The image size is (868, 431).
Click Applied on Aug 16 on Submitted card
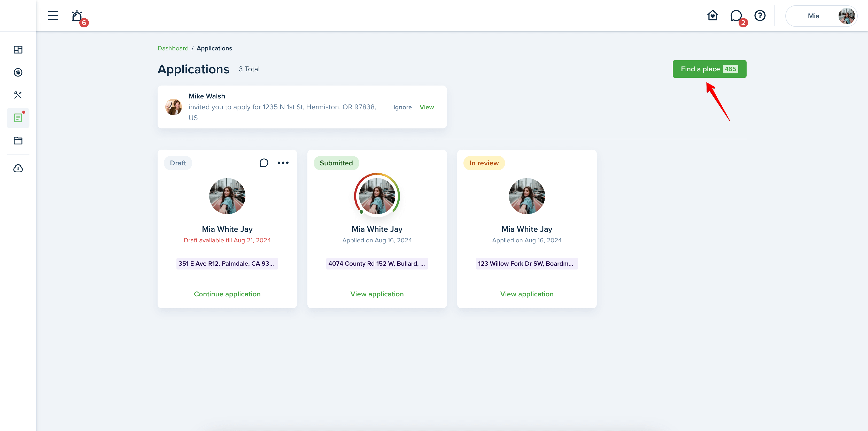click(377, 240)
